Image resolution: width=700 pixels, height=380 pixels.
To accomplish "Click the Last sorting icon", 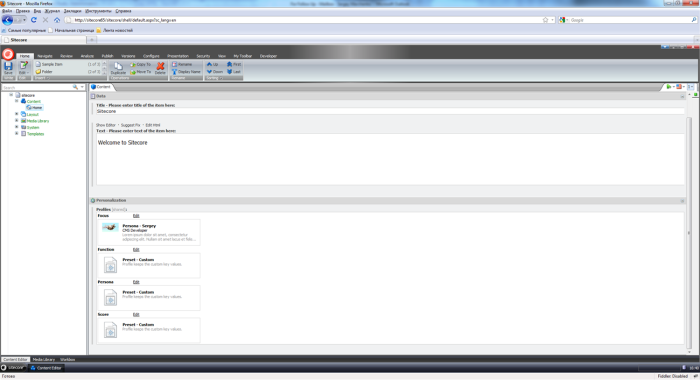I will click(x=233, y=71).
